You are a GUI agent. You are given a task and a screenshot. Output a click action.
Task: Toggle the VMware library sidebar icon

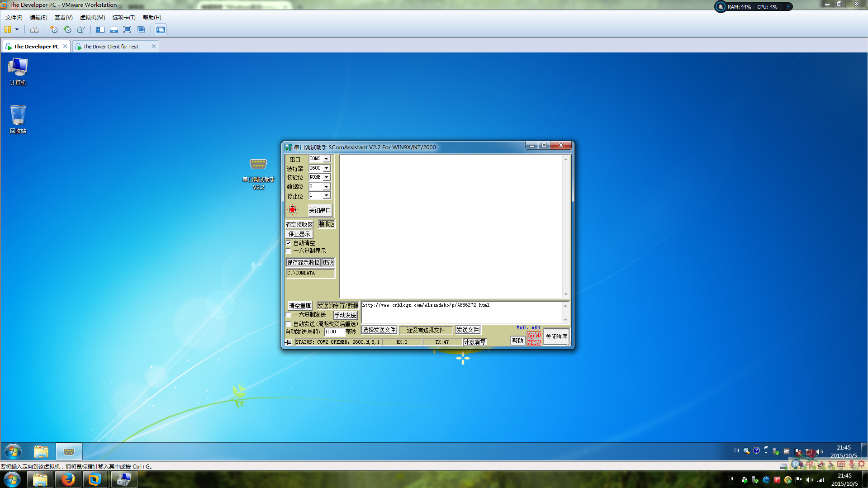coord(100,29)
